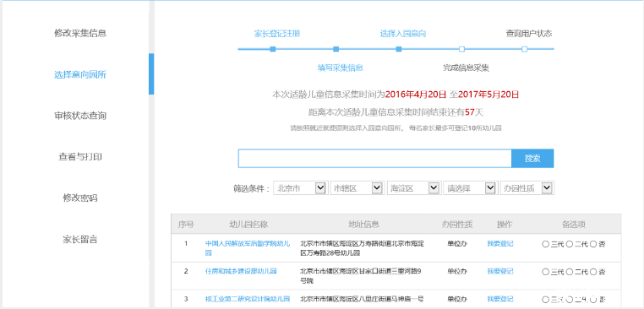Open the 核工业第二研究设计院幼儿园 name link
The height and width of the screenshot is (309, 644).
248,299
